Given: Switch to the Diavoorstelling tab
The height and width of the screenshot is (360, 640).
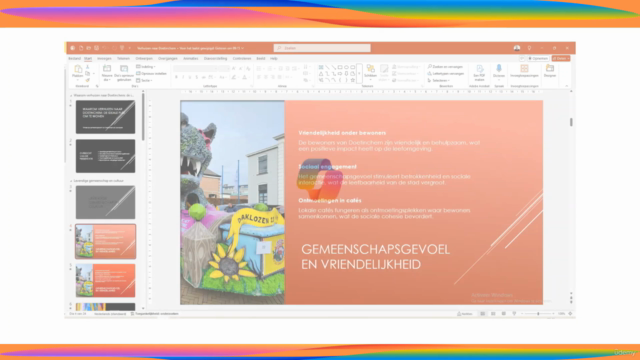Looking at the screenshot, I should pyautogui.click(x=216, y=59).
